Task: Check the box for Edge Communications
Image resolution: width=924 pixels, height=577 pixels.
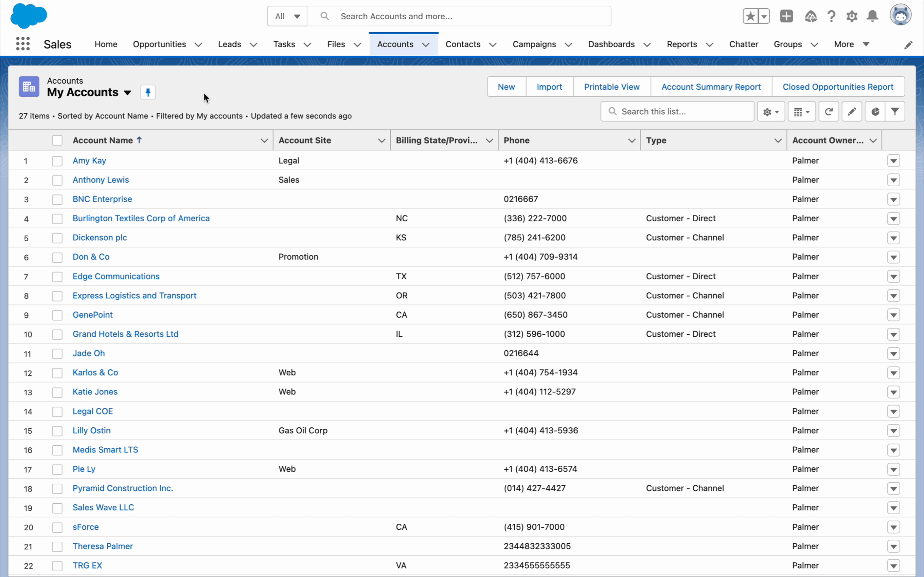Action: 57,277
